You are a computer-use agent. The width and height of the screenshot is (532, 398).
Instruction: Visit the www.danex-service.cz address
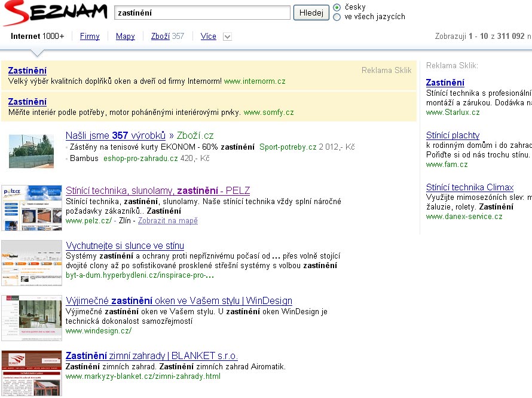point(464,217)
